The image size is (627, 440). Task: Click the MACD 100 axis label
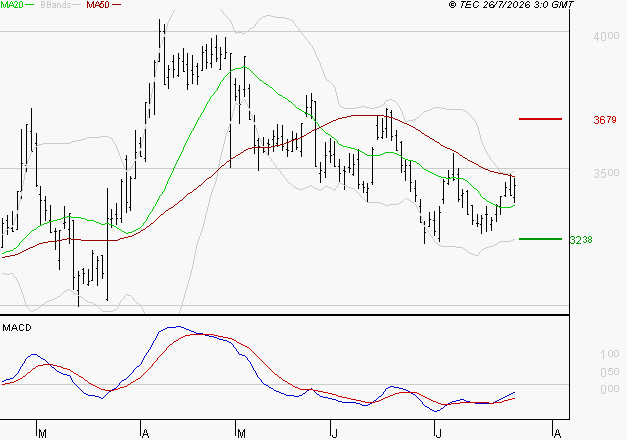[610, 354]
